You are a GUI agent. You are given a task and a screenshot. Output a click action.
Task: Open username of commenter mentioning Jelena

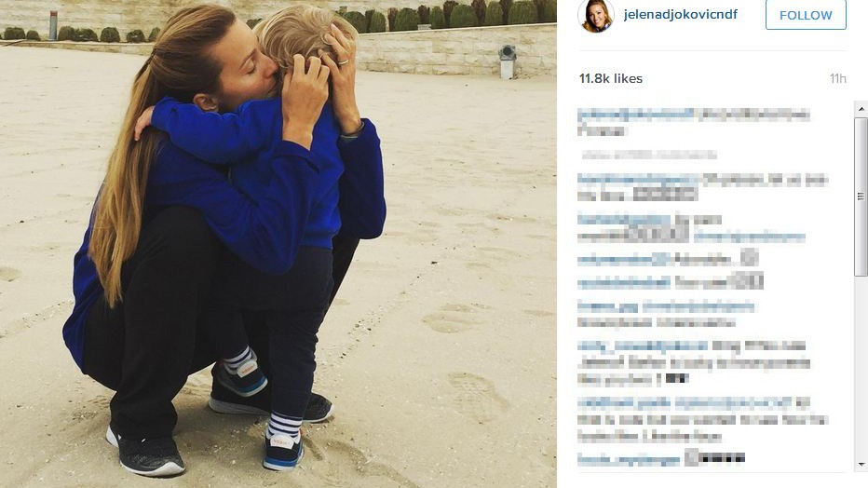pyautogui.click(x=643, y=346)
